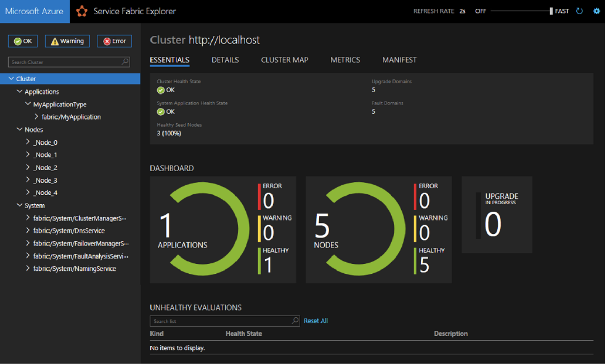Open the settings gear icon
The image size is (605, 364).
[x=596, y=11]
